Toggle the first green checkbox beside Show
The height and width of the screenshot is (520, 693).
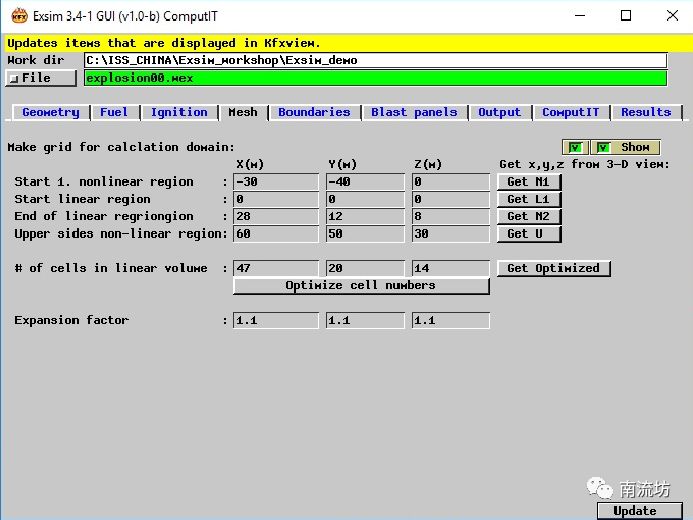point(574,147)
